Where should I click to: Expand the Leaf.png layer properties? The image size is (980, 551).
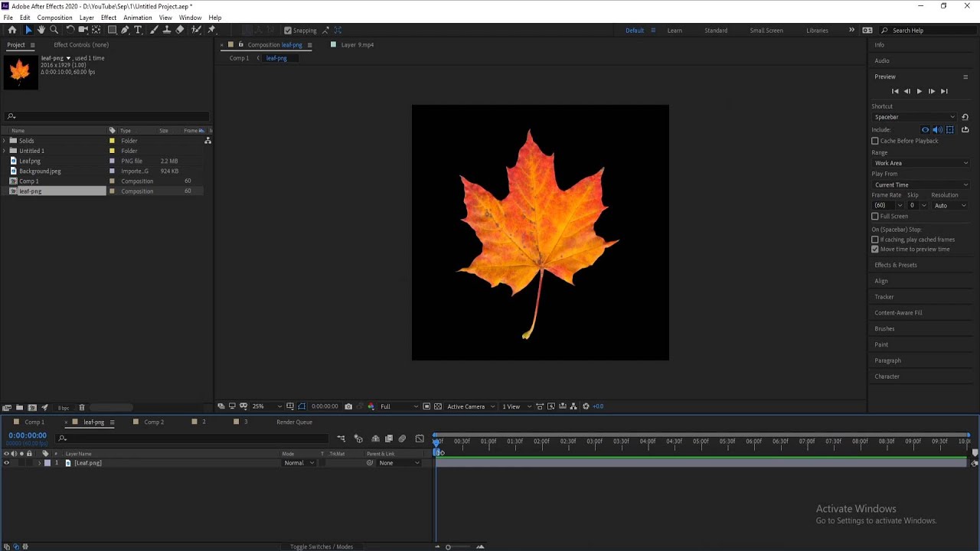click(39, 463)
